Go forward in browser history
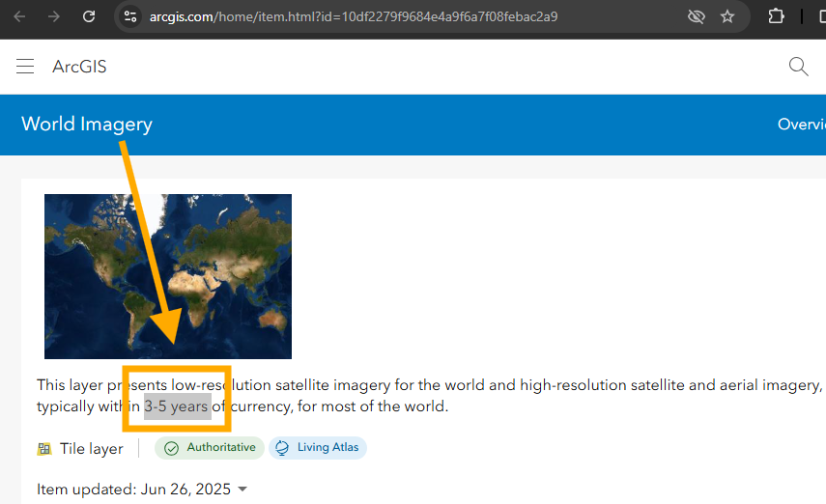Screen dimensions: 826x504 [54, 16]
